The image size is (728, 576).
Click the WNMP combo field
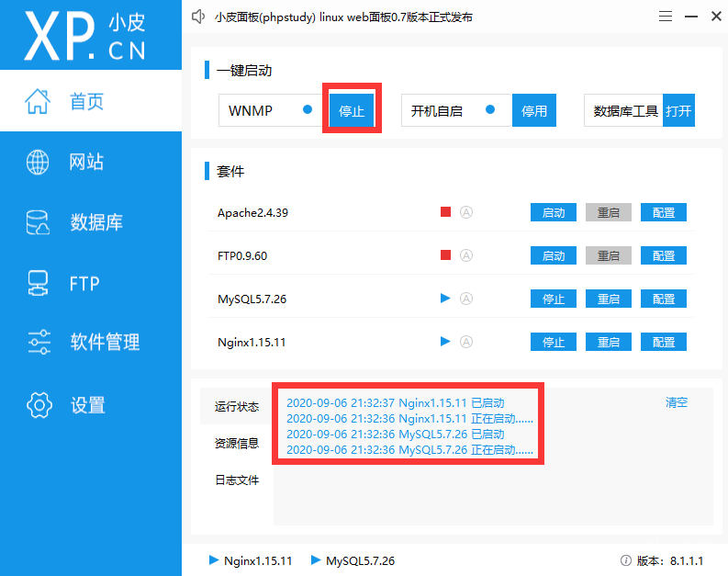coord(271,110)
